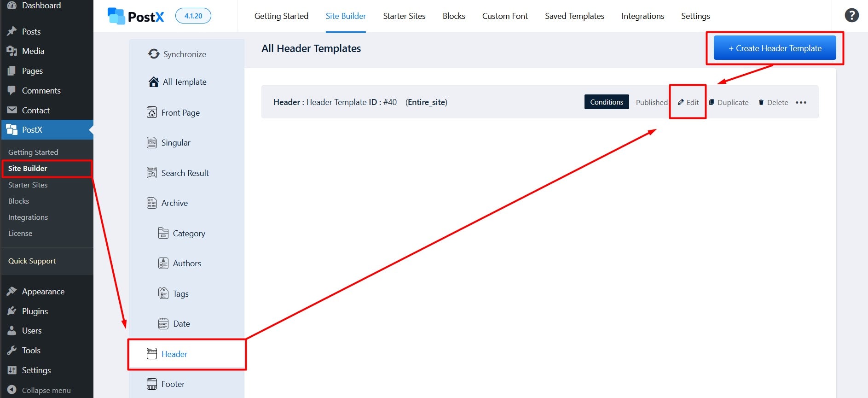Click the Search Result icon
Image resolution: width=868 pixels, height=398 pixels.
(152, 173)
